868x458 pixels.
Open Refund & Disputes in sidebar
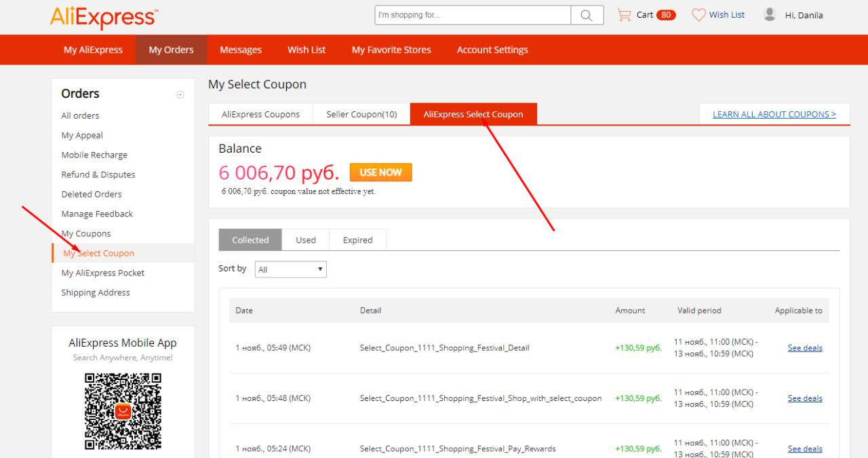pos(98,174)
